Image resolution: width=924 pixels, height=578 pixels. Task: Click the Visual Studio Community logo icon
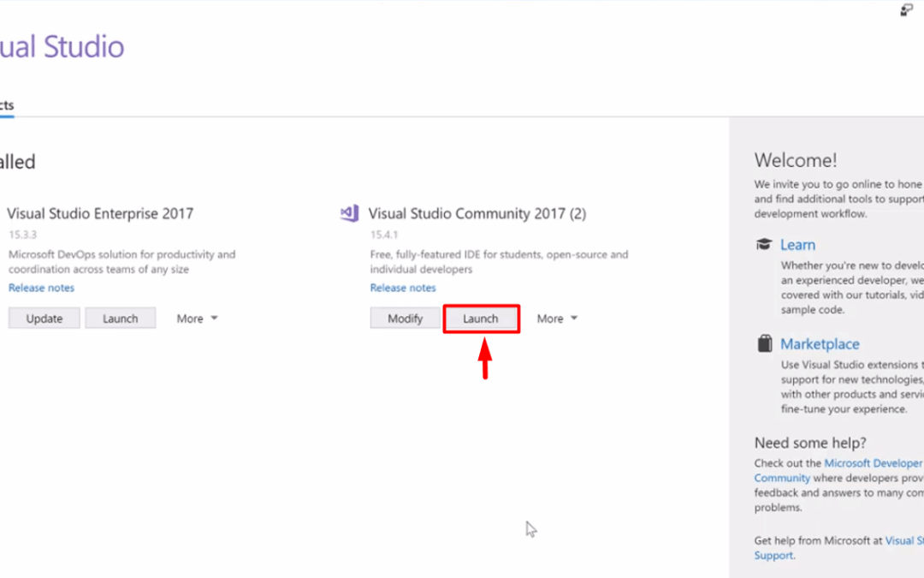click(349, 213)
